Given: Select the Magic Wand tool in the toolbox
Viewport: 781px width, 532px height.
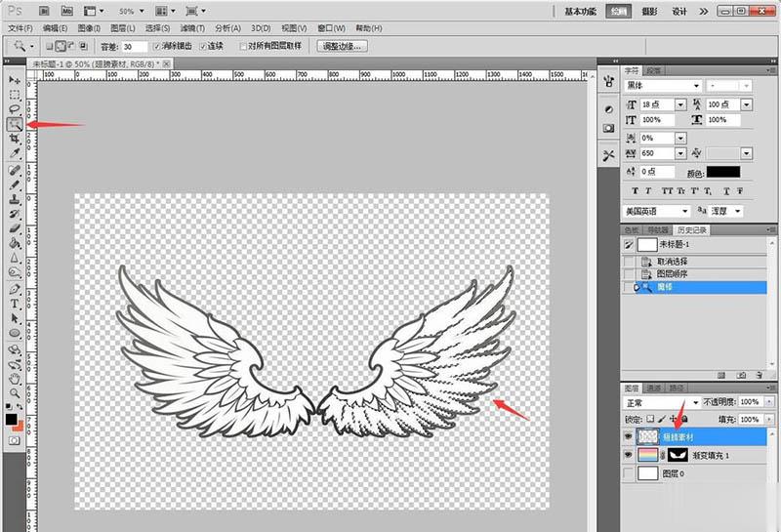Looking at the screenshot, I should pyautogui.click(x=15, y=124).
